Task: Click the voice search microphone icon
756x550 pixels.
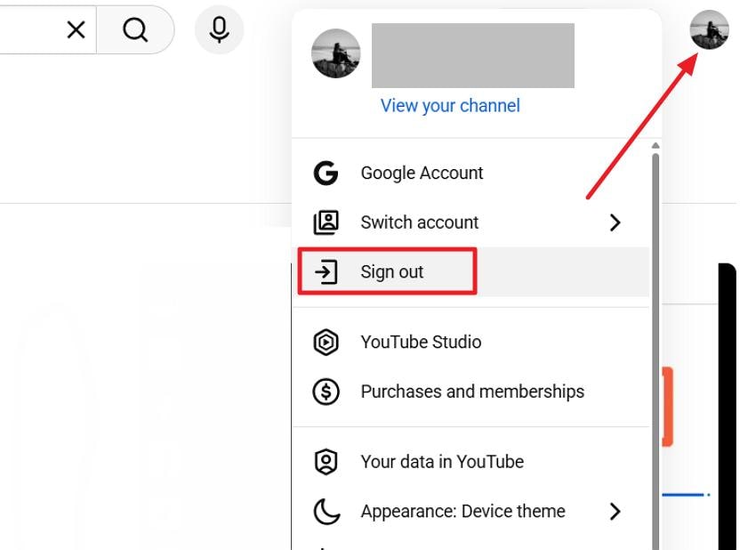Action: [x=219, y=29]
